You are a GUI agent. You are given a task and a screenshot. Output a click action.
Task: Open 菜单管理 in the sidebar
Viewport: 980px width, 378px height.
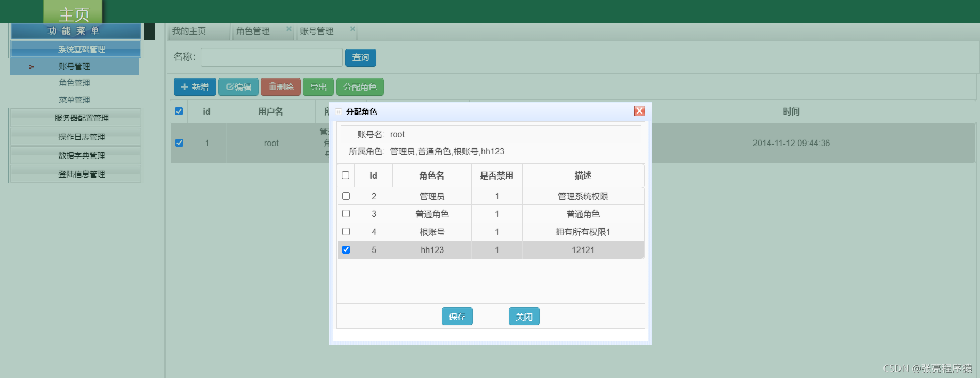pyautogui.click(x=74, y=100)
